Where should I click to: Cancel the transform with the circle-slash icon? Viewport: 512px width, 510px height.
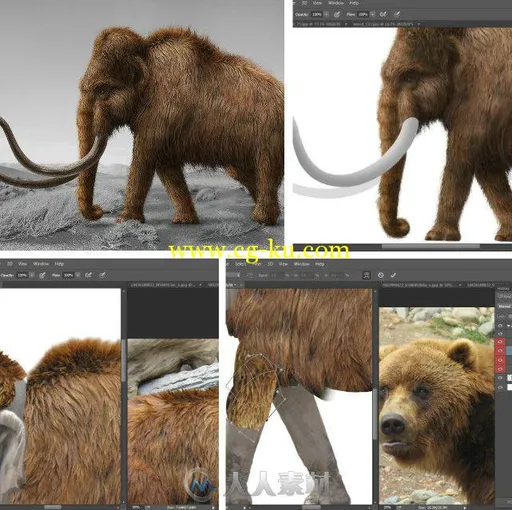(381, 275)
